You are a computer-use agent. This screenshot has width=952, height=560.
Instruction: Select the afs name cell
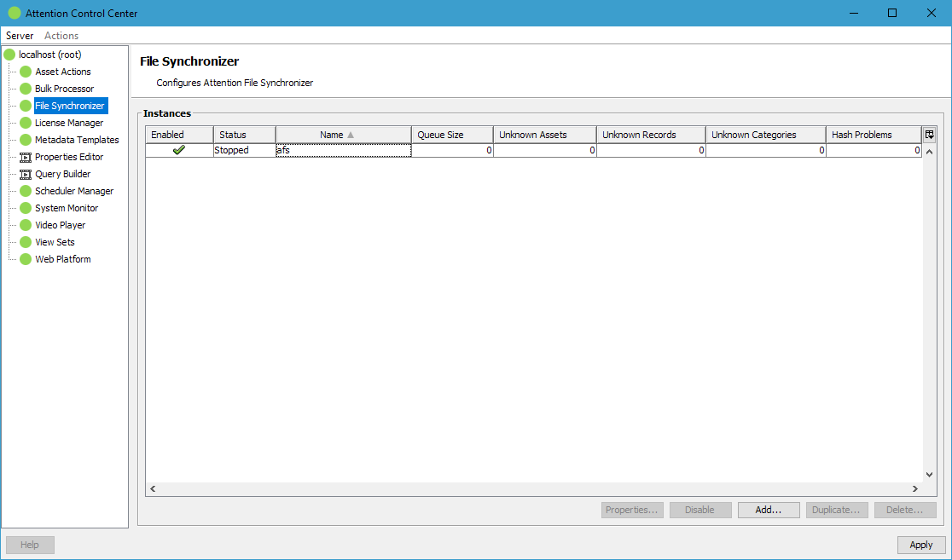tap(344, 150)
